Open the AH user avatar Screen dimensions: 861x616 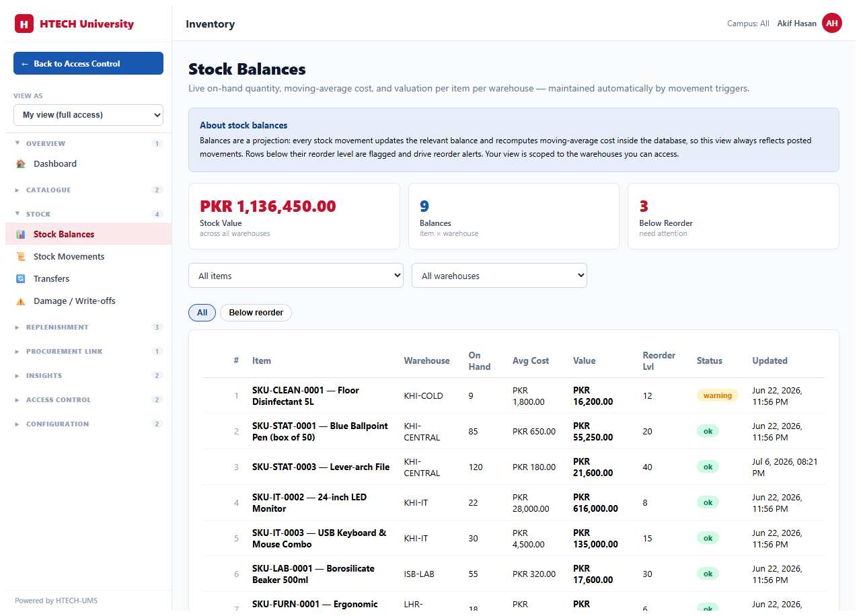(x=832, y=23)
